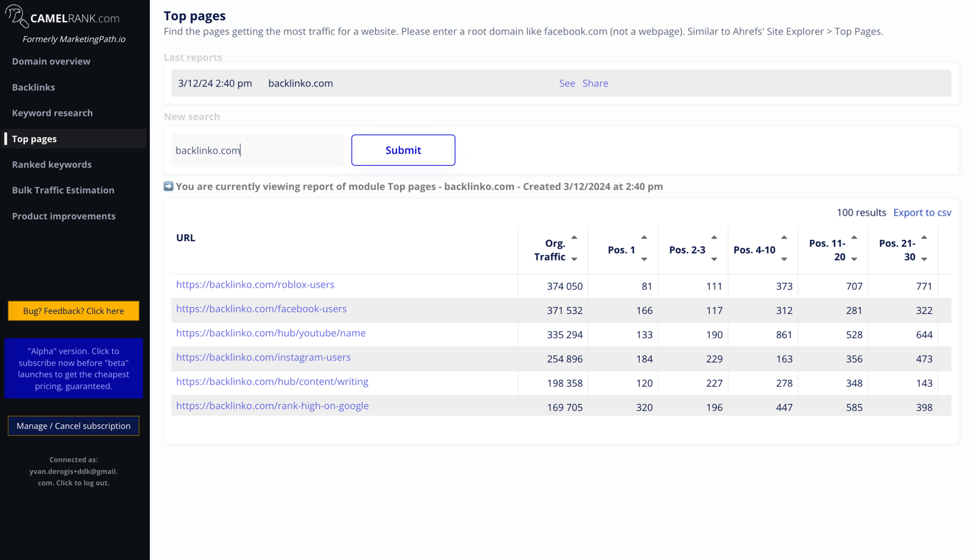Select traffic value 371 532
Screen dimensions: 969x560
(x=565, y=310)
